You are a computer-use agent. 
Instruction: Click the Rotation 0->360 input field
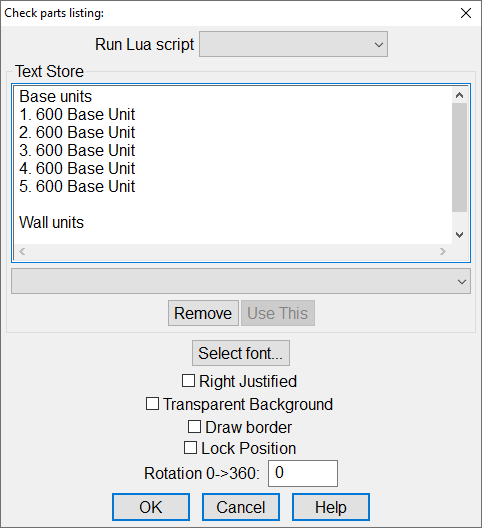303,473
